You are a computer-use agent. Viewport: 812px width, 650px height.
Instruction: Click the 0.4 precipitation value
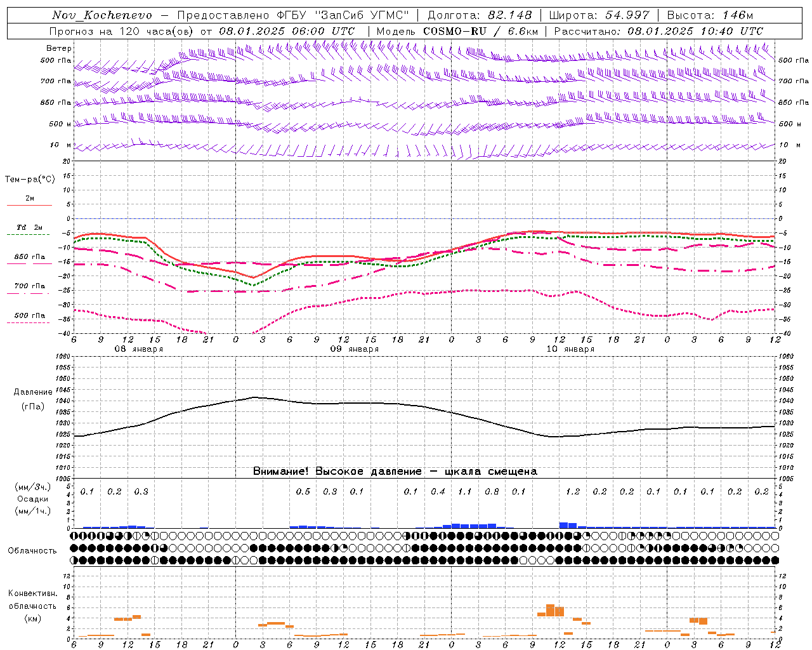tap(438, 491)
